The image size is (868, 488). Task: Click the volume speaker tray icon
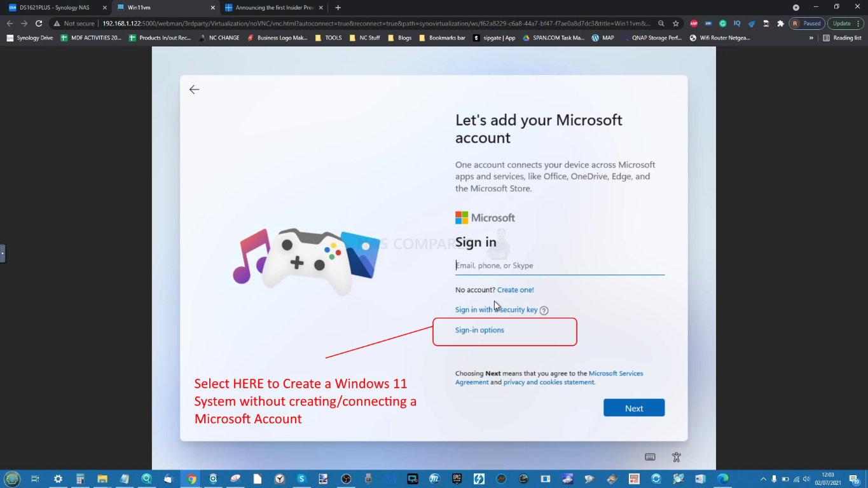806,478
